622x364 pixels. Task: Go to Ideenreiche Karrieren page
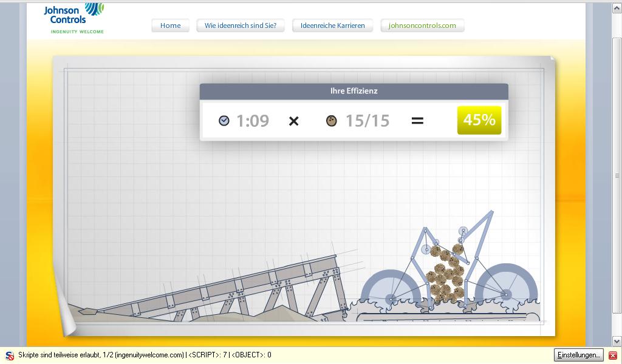[333, 25]
